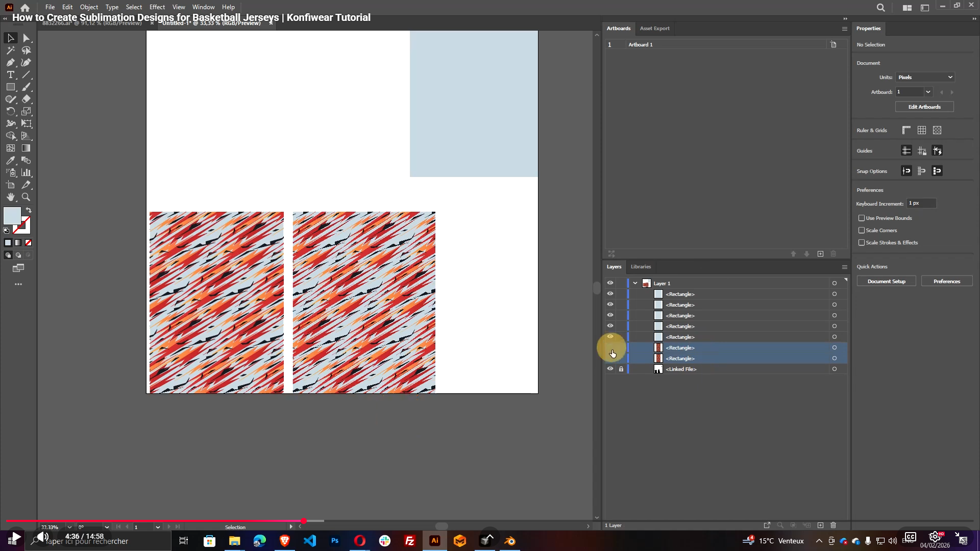Screen dimensions: 980x551
Task: Select the Rotate tool
Action: 11,111
